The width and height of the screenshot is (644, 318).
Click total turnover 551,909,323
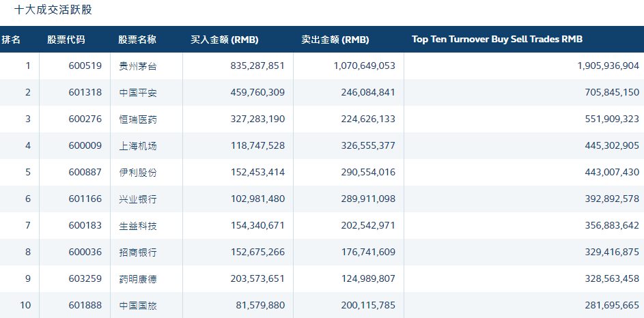pos(612,119)
